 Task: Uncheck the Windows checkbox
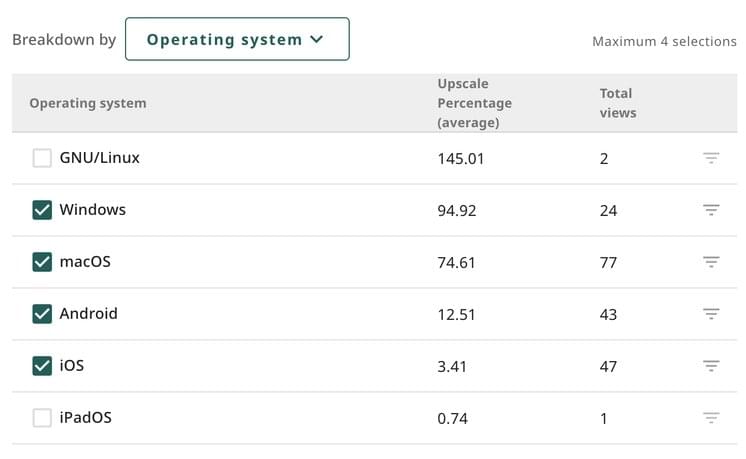tap(42, 210)
